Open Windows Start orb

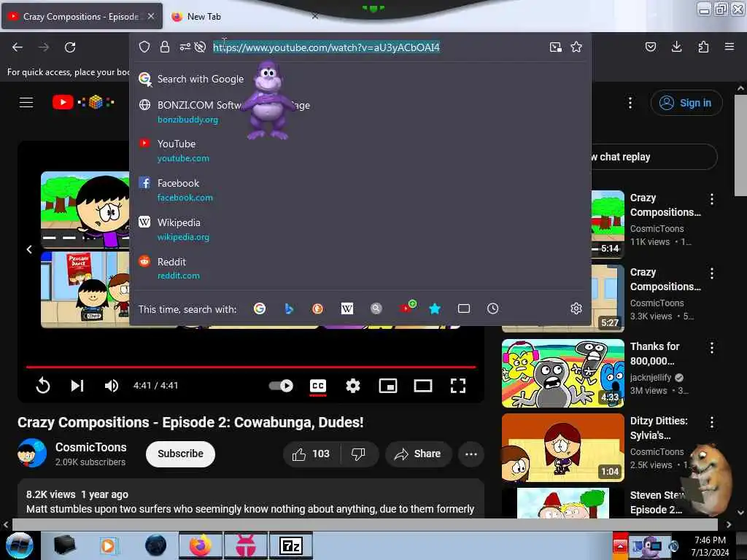20,545
